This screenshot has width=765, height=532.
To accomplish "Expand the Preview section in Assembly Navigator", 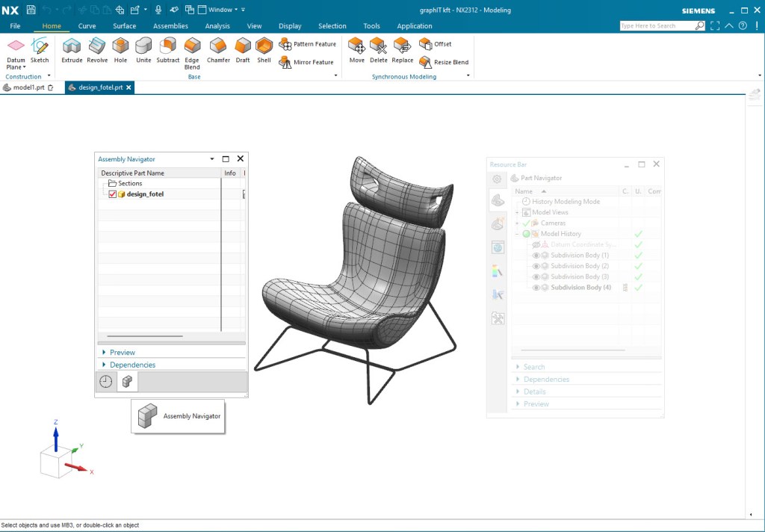I will pos(122,352).
